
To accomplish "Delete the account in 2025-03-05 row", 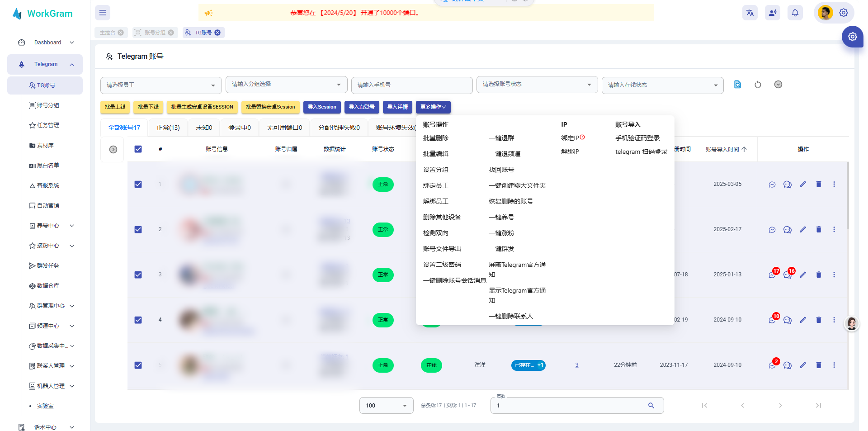I will [x=818, y=184].
